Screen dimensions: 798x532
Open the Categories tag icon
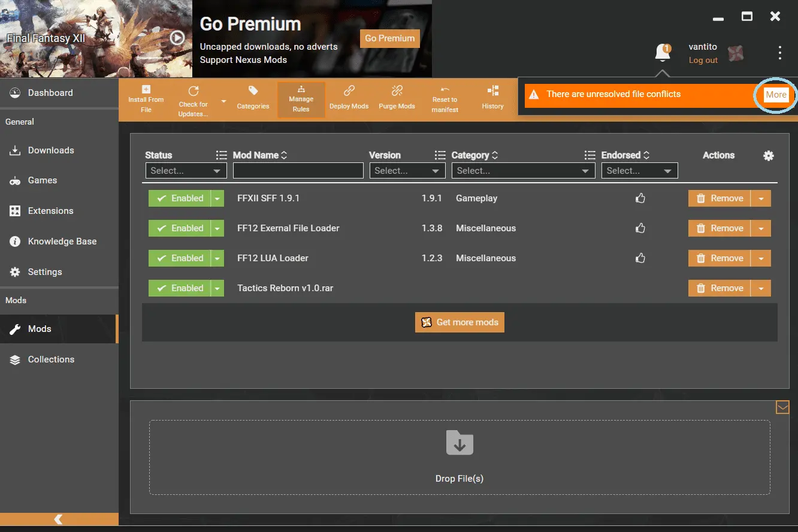click(253, 90)
